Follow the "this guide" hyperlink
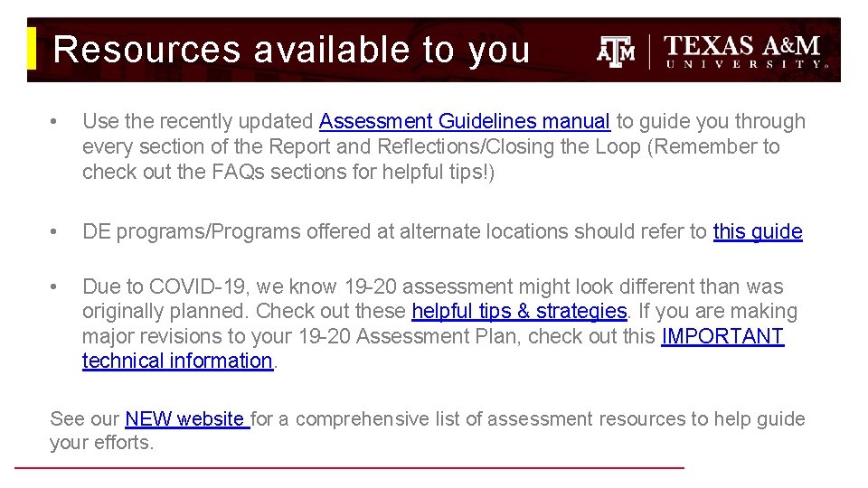 click(x=757, y=231)
